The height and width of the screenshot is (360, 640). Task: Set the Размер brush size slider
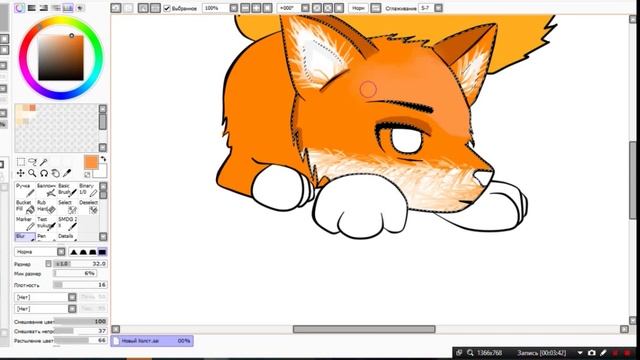tap(80, 264)
